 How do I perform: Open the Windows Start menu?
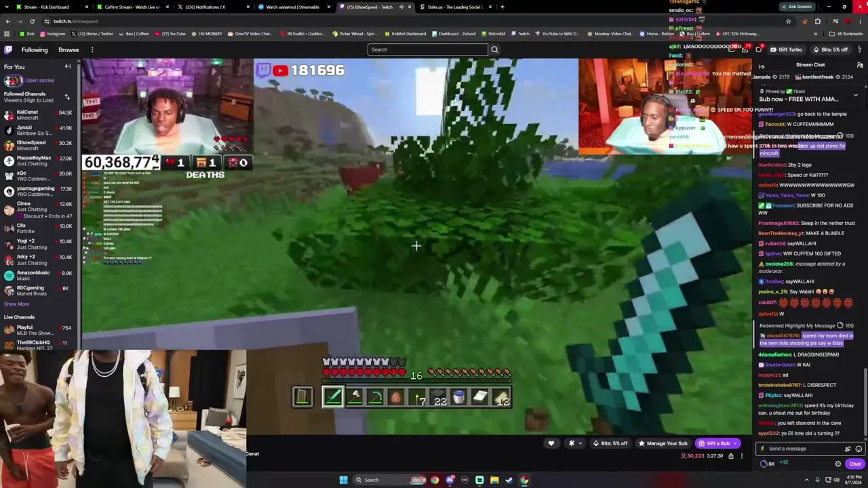click(x=343, y=480)
